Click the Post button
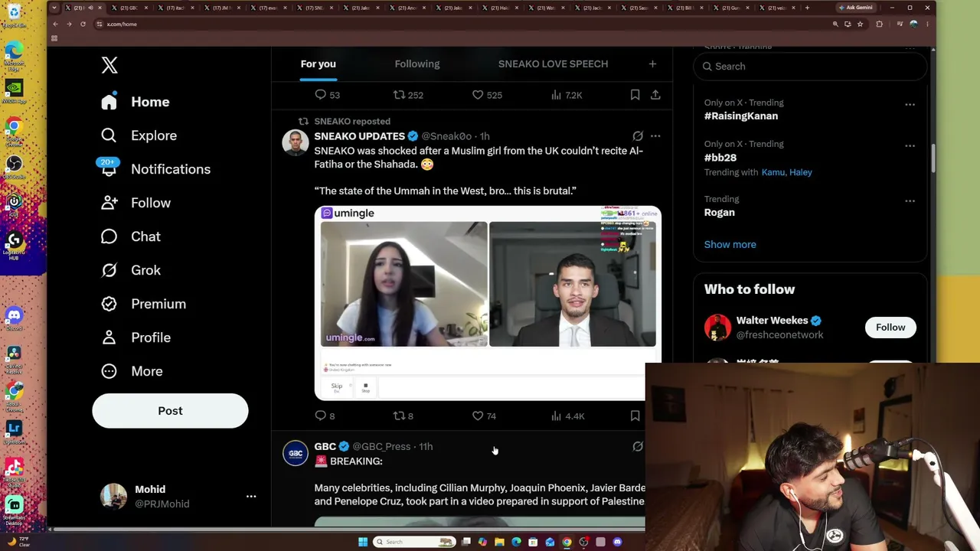The image size is (980, 551). tap(170, 411)
